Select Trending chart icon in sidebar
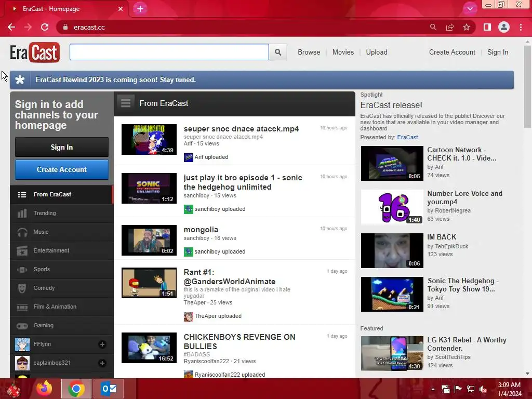 click(x=22, y=213)
